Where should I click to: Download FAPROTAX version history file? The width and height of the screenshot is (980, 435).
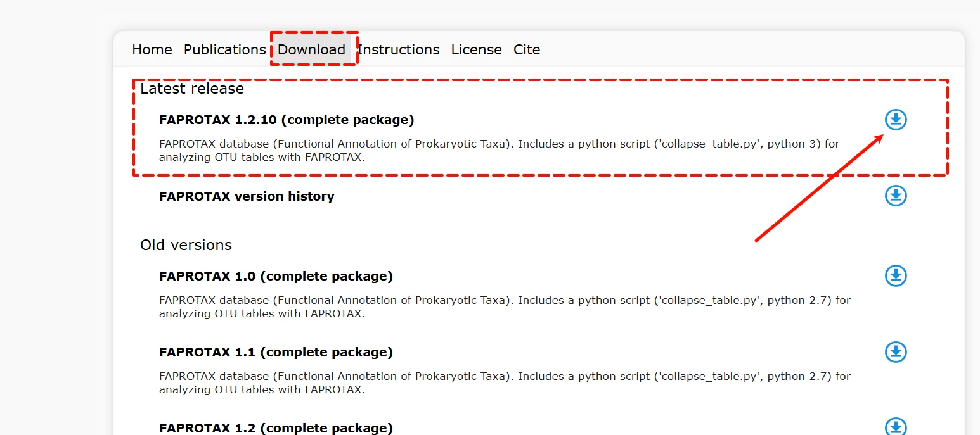tap(896, 196)
